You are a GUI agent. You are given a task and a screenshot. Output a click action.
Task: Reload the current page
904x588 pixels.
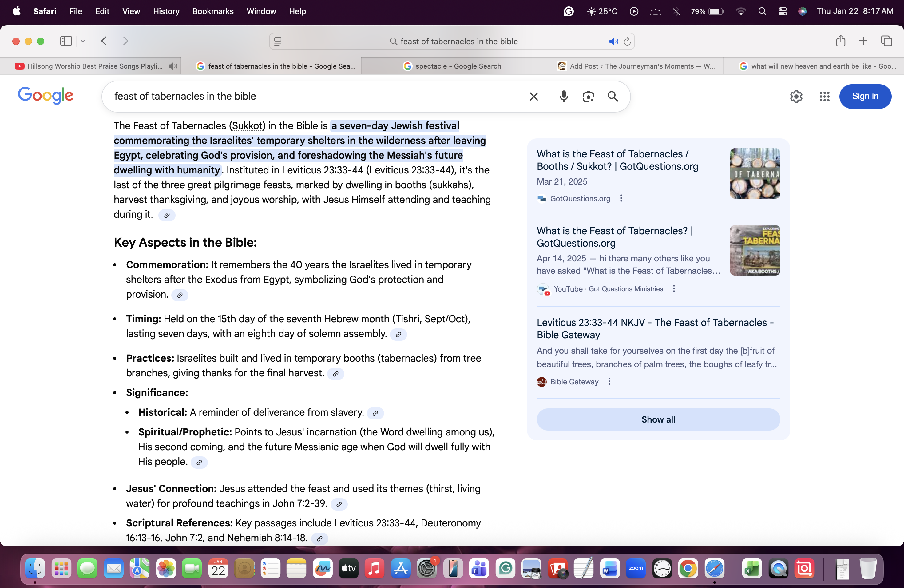pos(627,42)
